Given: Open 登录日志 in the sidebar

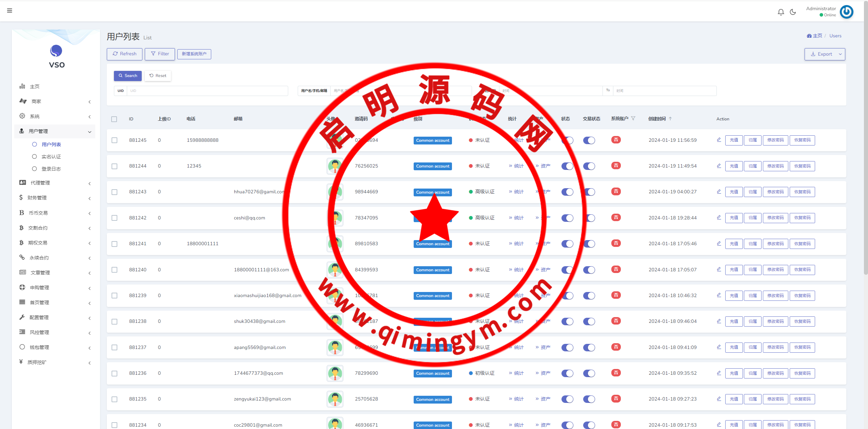Looking at the screenshot, I should 51,169.
